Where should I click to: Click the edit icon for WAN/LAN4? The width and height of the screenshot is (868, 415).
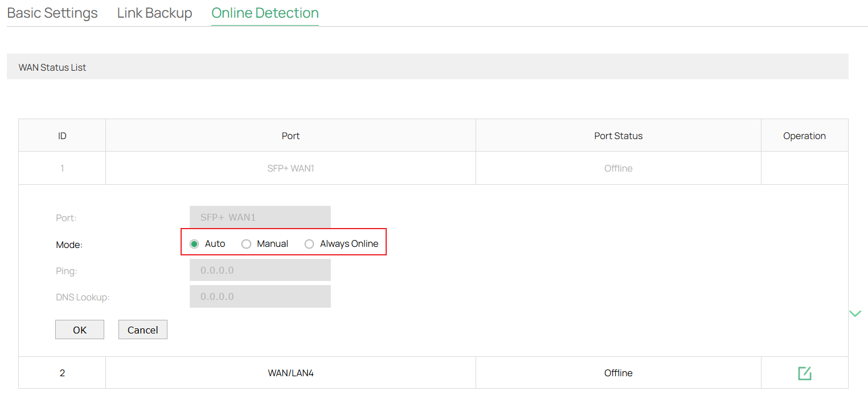[x=804, y=373]
